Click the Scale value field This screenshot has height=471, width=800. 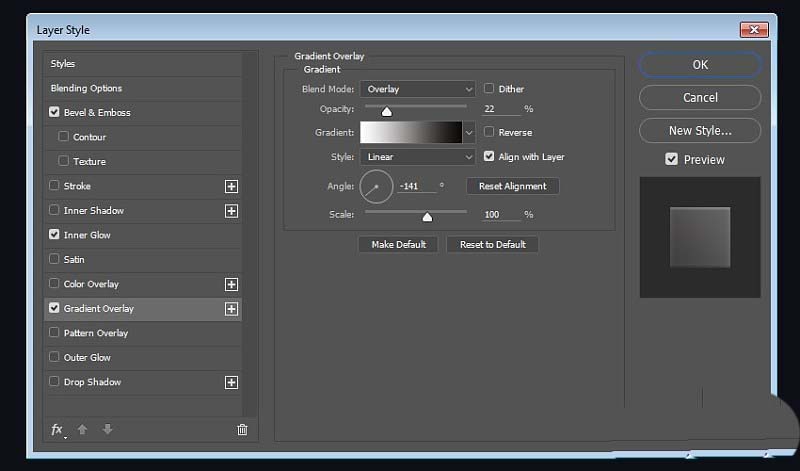(501, 214)
